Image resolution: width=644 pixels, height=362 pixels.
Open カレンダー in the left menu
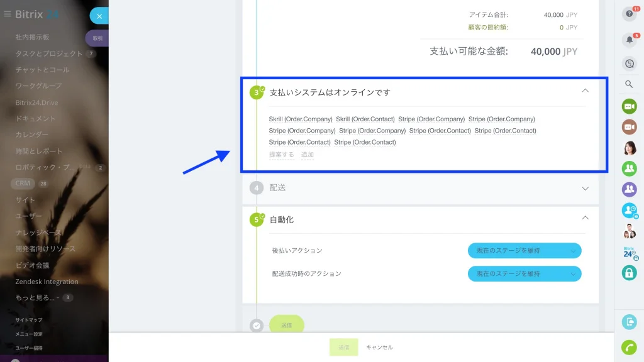tap(31, 134)
